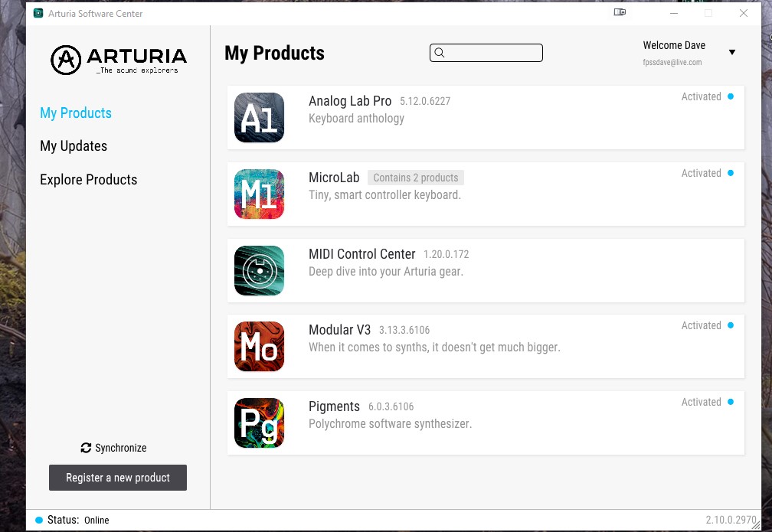Open the Welcome Dave account dropdown arrow

[732, 52]
